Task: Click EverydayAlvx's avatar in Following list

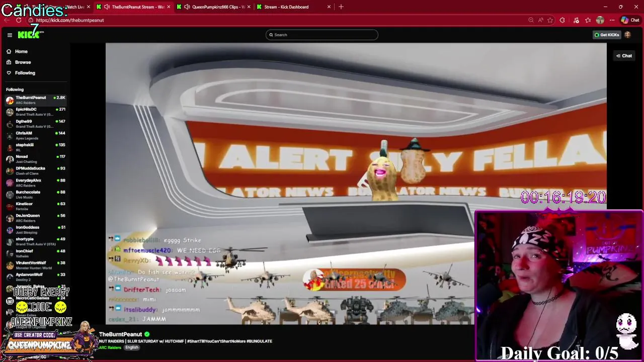Action: pyautogui.click(x=10, y=183)
